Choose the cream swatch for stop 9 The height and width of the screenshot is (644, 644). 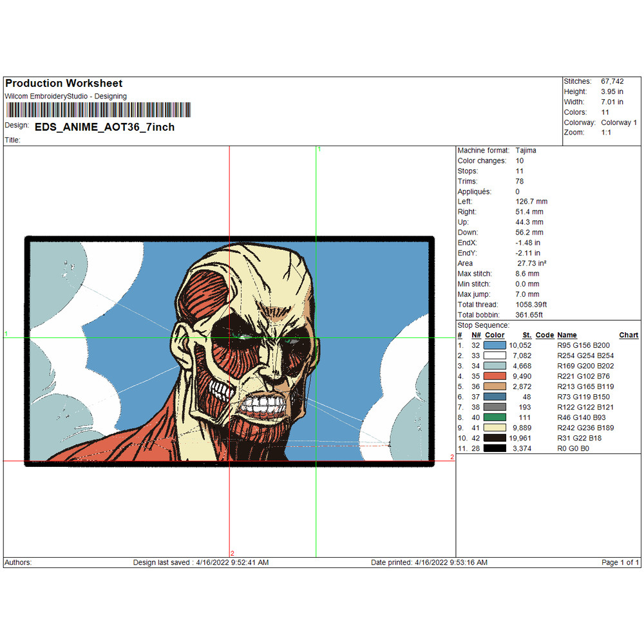[x=495, y=428]
